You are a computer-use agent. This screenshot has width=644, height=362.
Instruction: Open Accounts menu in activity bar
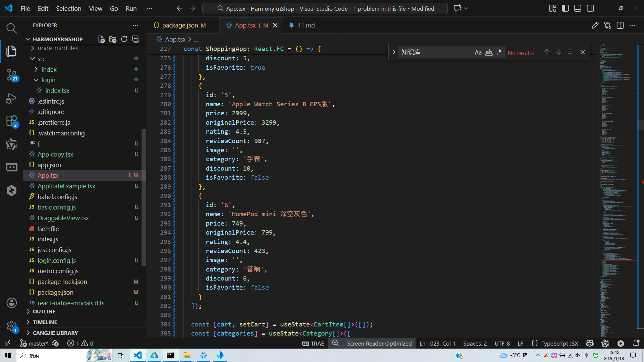tap(11, 303)
